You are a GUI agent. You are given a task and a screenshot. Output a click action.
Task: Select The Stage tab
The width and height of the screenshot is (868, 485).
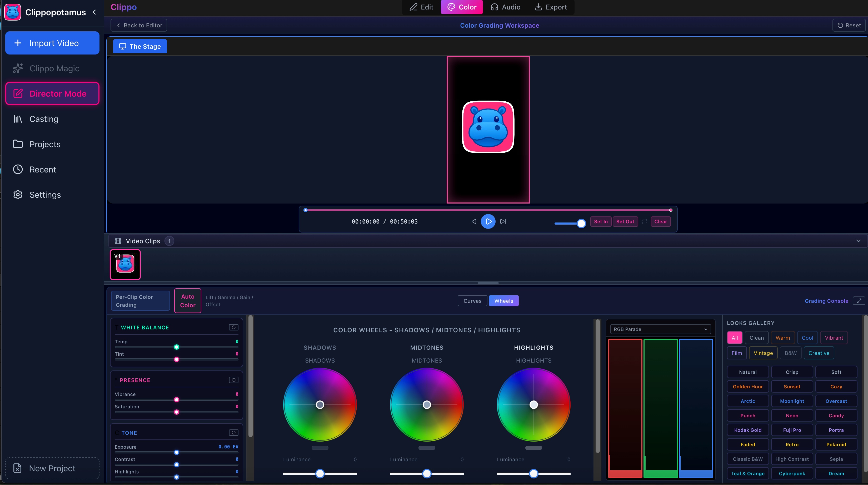[140, 47]
